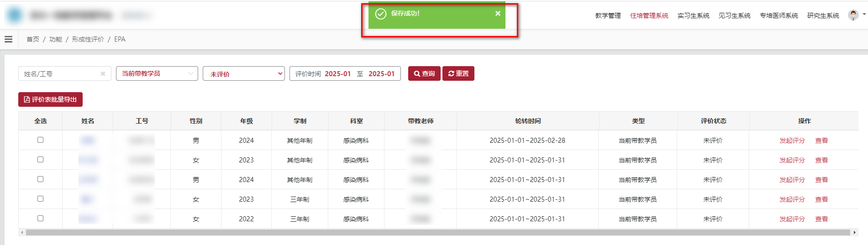This screenshot has width=868, height=245.
Task: Click the user avatar icon
Action: click(x=853, y=15)
